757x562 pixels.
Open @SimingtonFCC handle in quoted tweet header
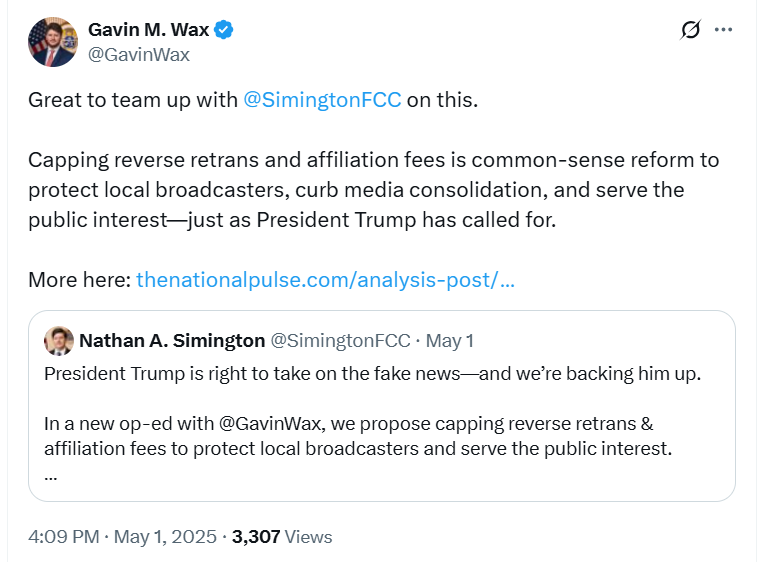click(x=340, y=341)
